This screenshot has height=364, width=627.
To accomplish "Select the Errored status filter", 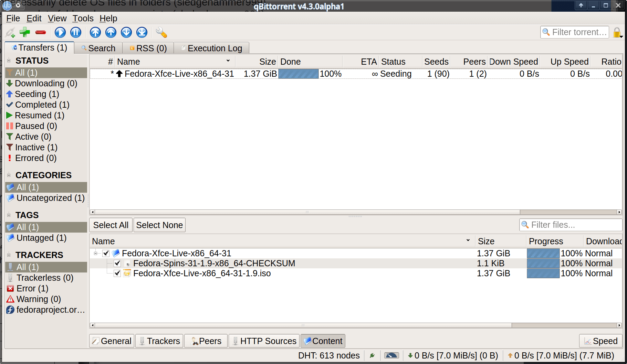I will pyautogui.click(x=46, y=158).
